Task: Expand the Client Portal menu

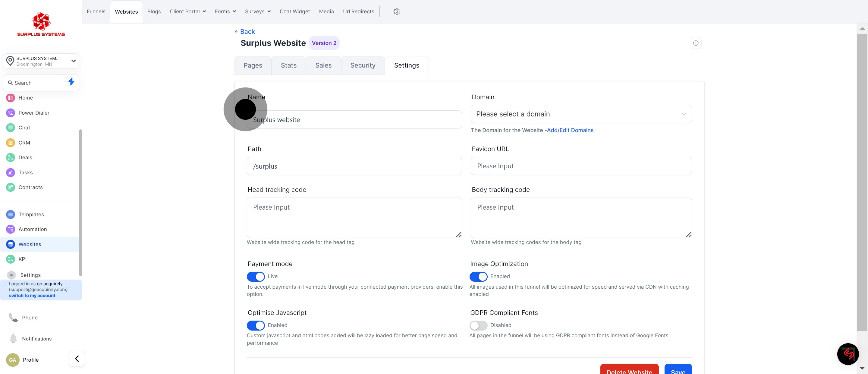Action: point(188,11)
